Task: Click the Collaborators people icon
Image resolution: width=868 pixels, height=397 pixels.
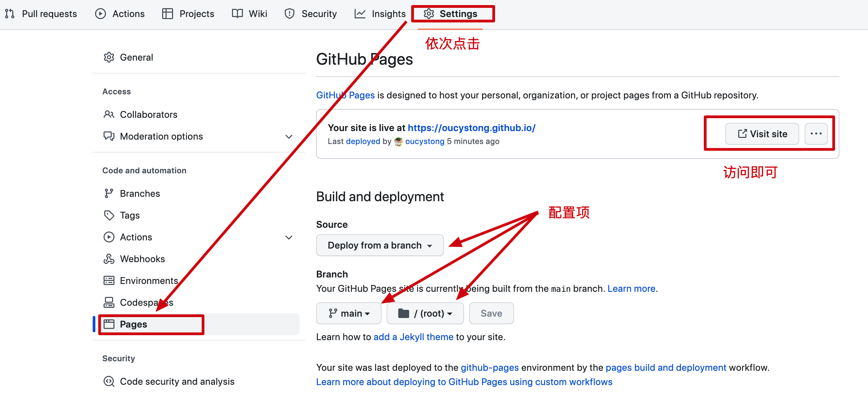Action: pyautogui.click(x=109, y=114)
